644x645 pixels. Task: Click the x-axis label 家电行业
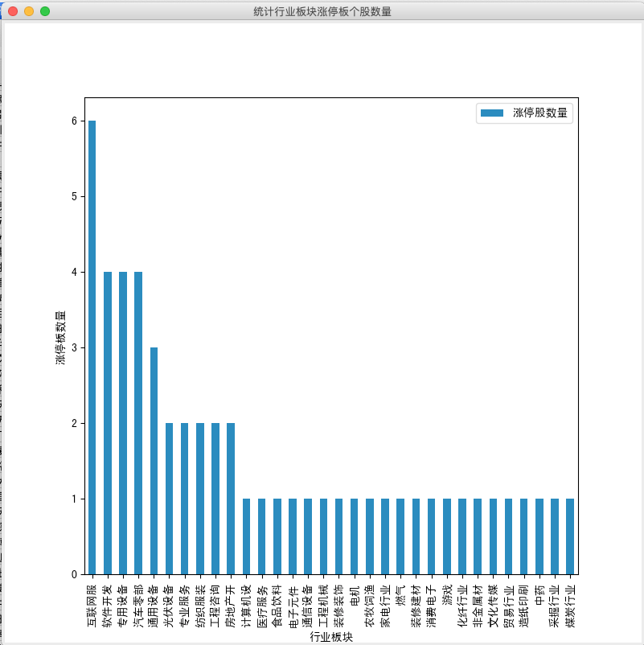tap(385, 606)
